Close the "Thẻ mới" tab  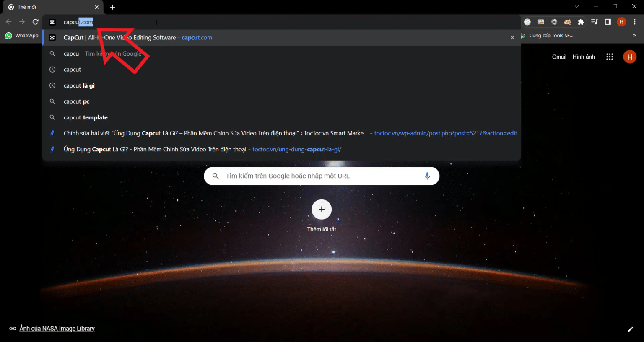click(96, 7)
